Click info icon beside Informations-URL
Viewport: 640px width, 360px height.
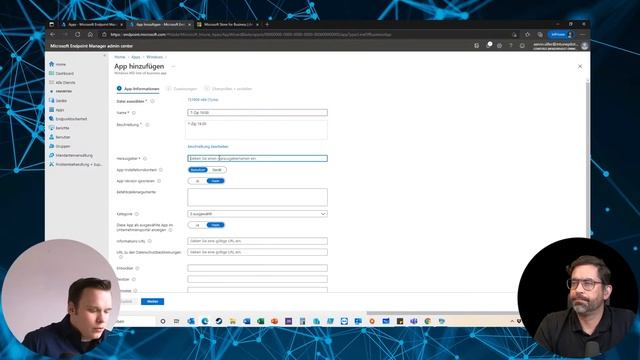[150, 241]
